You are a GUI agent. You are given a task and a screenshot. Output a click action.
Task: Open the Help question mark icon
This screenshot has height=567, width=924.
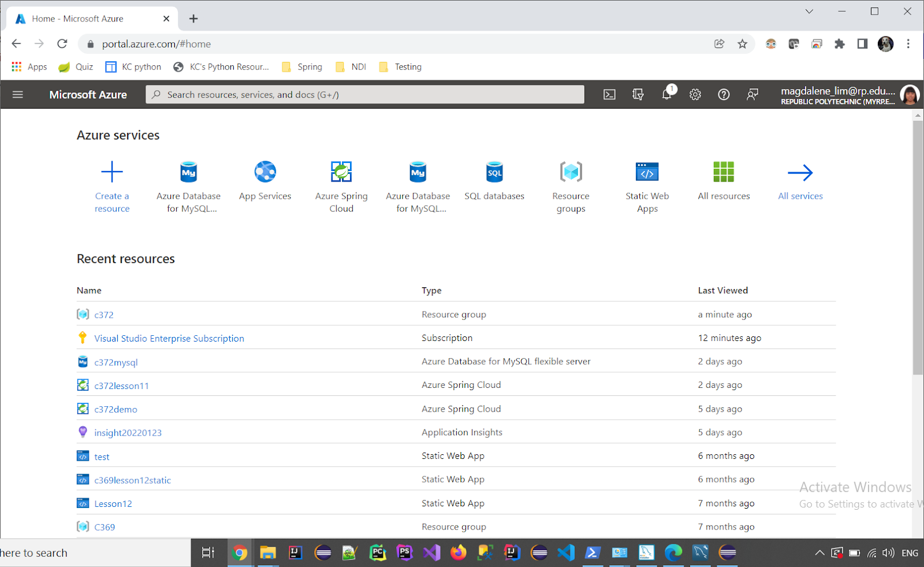724,94
